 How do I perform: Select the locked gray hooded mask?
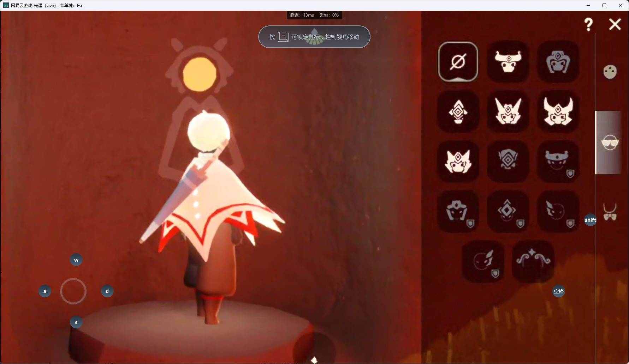[458, 212]
